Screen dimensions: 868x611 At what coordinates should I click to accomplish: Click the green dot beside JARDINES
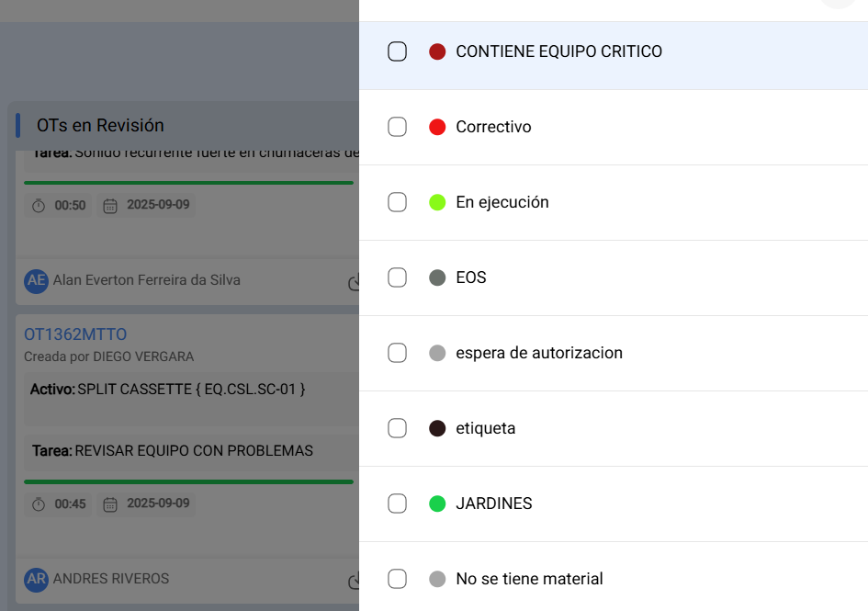(x=437, y=504)
